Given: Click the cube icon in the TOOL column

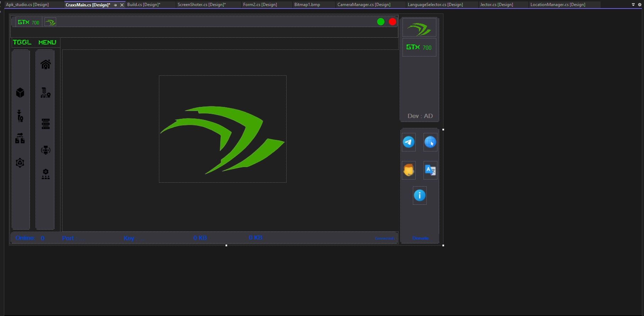Looking at the screenshot, I should point(20,93).
